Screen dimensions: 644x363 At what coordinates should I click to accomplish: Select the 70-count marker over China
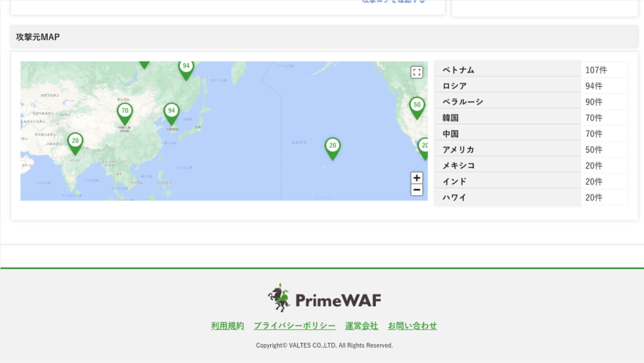125,110
